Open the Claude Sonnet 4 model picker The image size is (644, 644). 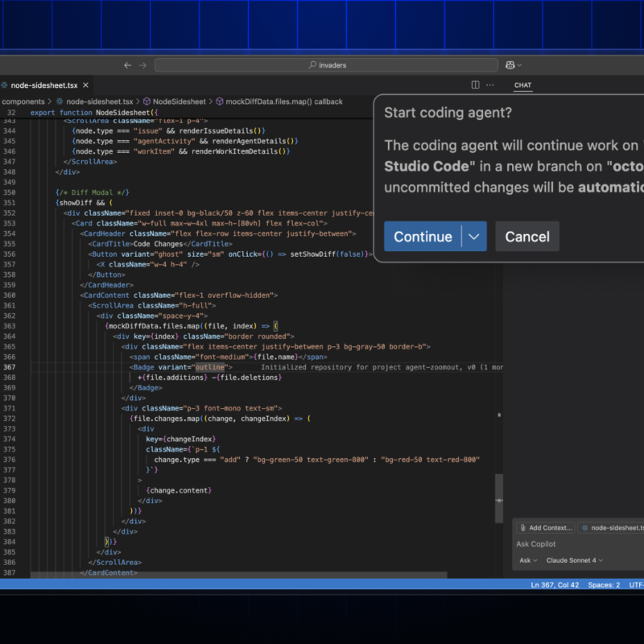[x=575, y=560]
